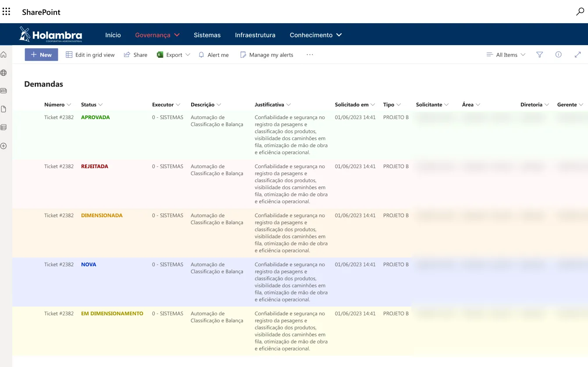The height and width of the screenshot is (367, 588).
Task: Open the Descrição column header menu
Action: pos(206,105)
